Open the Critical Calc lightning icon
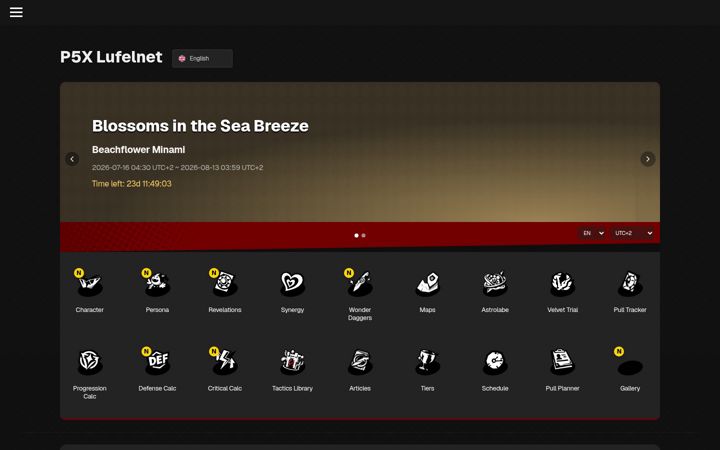Image resolution: width=720 pixels, height=450 pixels. (x=225, y=361)
